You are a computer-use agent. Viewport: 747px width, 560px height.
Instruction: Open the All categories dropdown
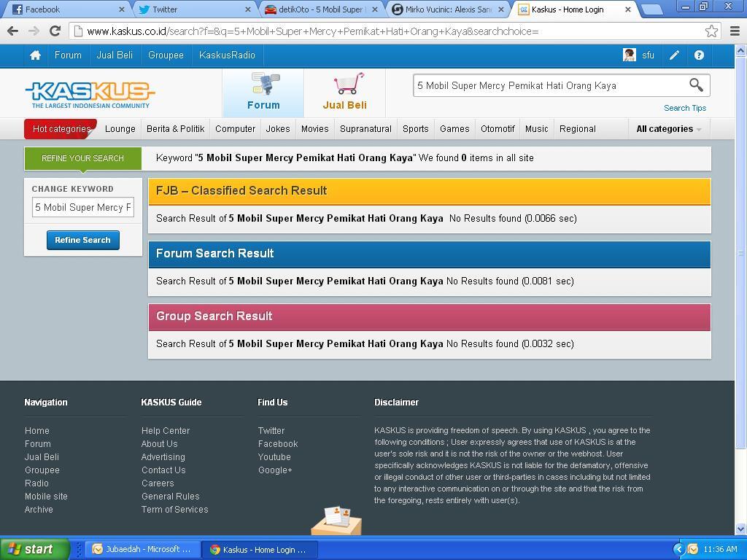(x=668, y=129)
